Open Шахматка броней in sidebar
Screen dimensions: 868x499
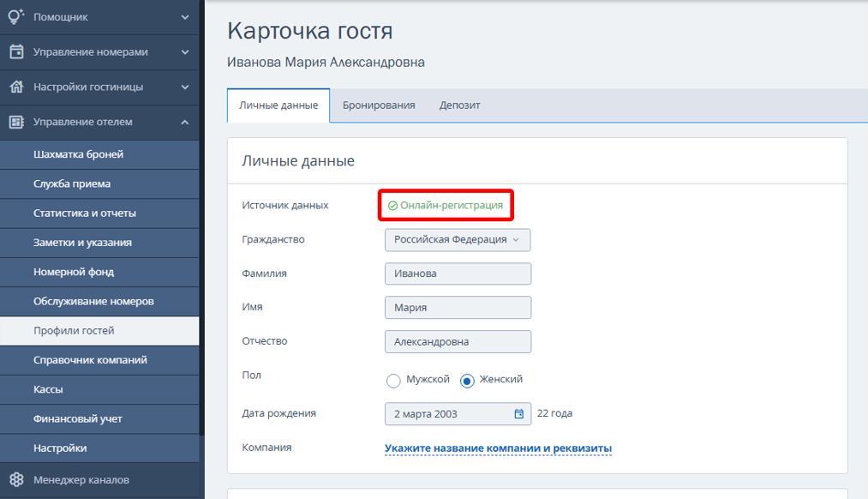pos(99,154)
